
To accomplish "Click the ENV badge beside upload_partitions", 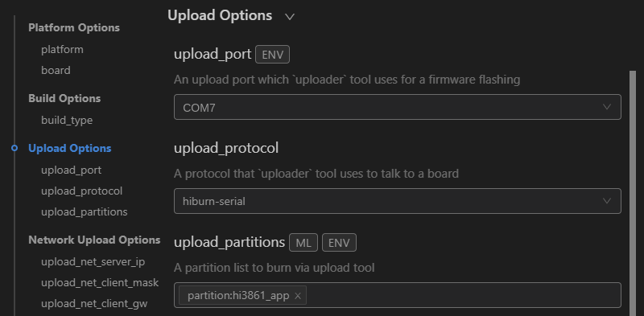I will coord(339,243).
